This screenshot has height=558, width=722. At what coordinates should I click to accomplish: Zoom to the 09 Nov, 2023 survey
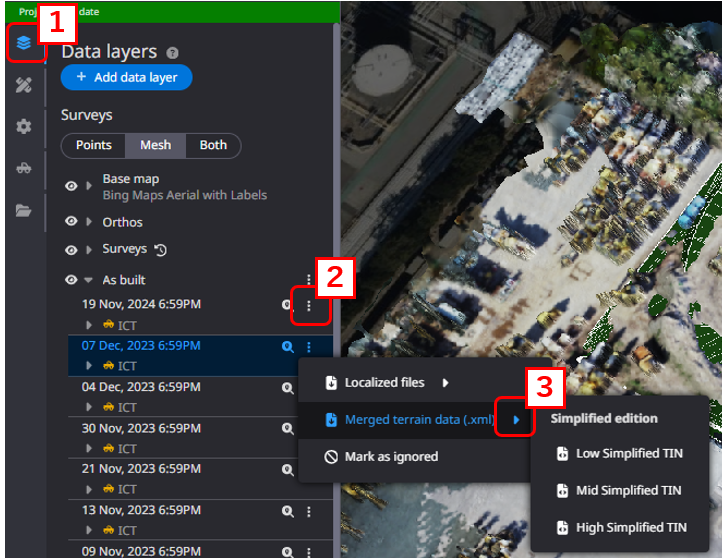pyautogui.click(x=288, y=552)
